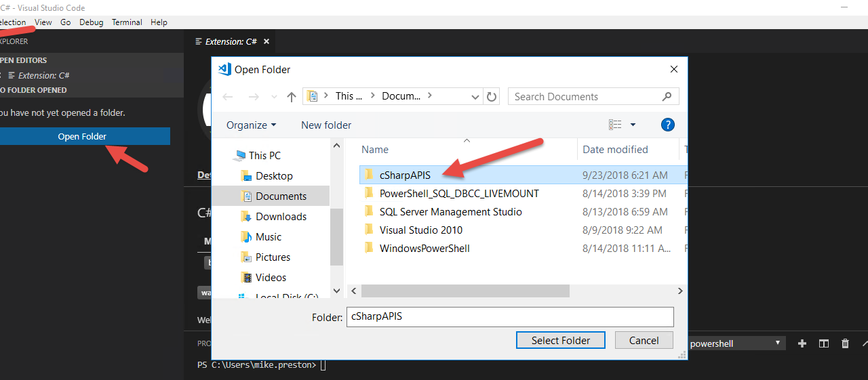Select Extension: C# under Open Editors
The image size is (868, 380).
(x=43, y=75)
